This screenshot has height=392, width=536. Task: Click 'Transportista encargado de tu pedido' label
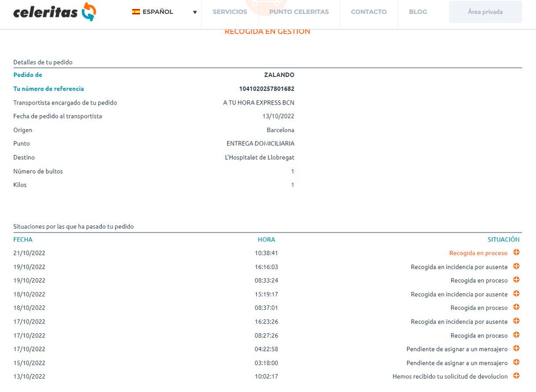coord(65,103)
